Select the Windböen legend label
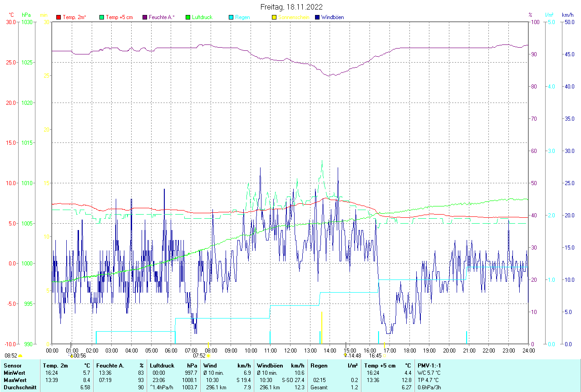Screen dimensions: 581x392 (332, 17)
